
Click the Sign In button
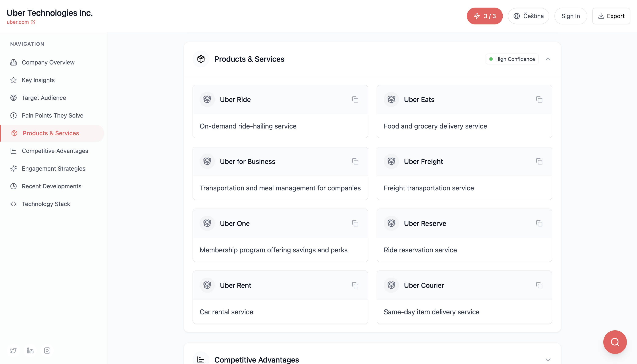pyautogui.click(x=570, y=16)
